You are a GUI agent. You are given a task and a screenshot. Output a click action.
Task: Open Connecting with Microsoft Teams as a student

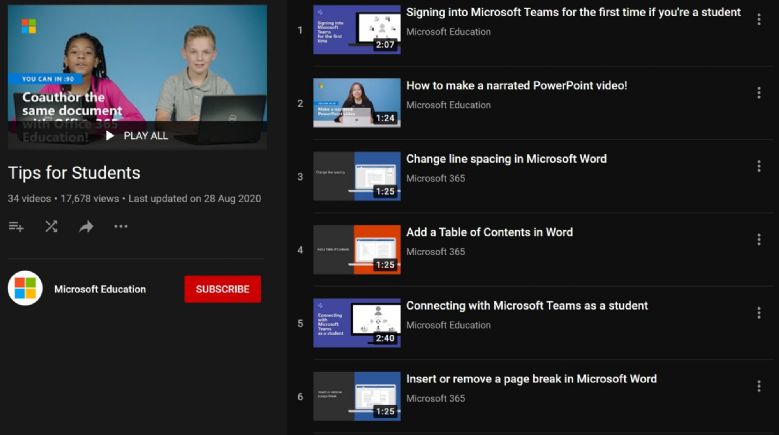(527, 306)
